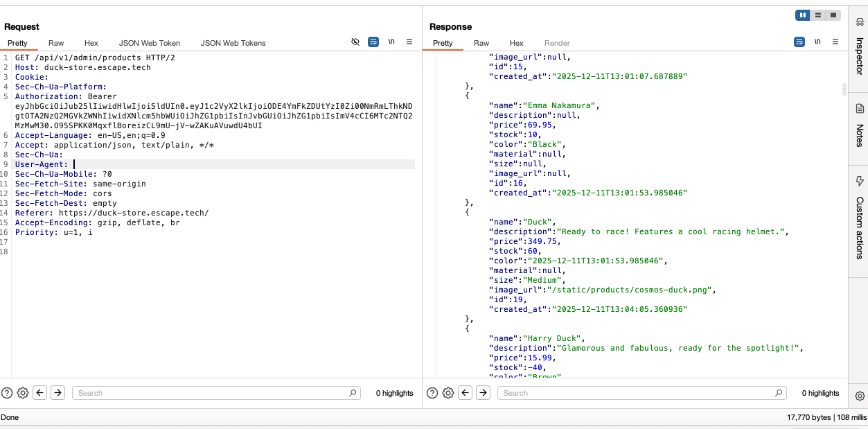The height and width of the screenshot is (429, 868).
Task: Open the request editor options menu
Action: (x=408, y=42)
